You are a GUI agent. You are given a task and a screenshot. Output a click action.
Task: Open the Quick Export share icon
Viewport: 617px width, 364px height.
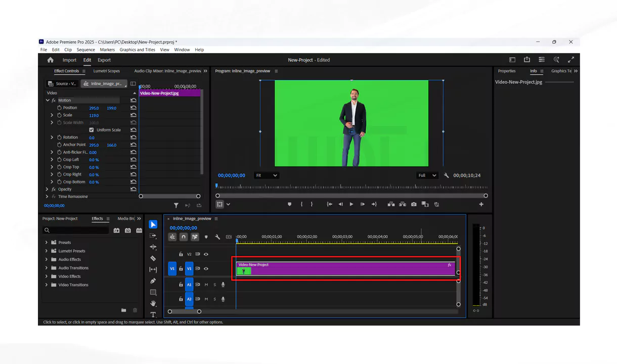[527, 60]
